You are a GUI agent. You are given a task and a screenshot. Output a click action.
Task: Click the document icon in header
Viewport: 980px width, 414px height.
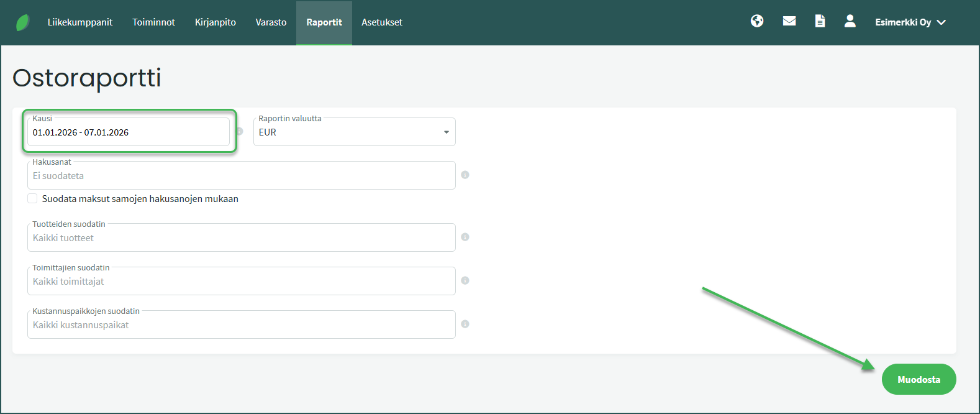(x=820, y=22)
